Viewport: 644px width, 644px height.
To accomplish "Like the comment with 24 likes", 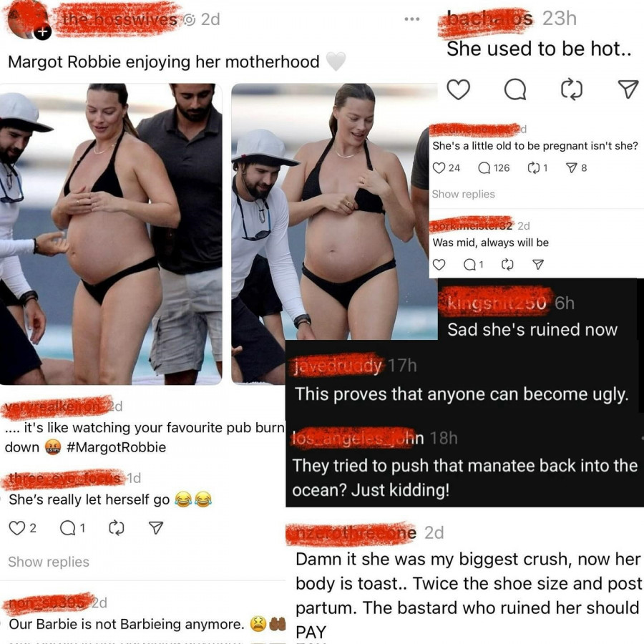I will point(439,168).
